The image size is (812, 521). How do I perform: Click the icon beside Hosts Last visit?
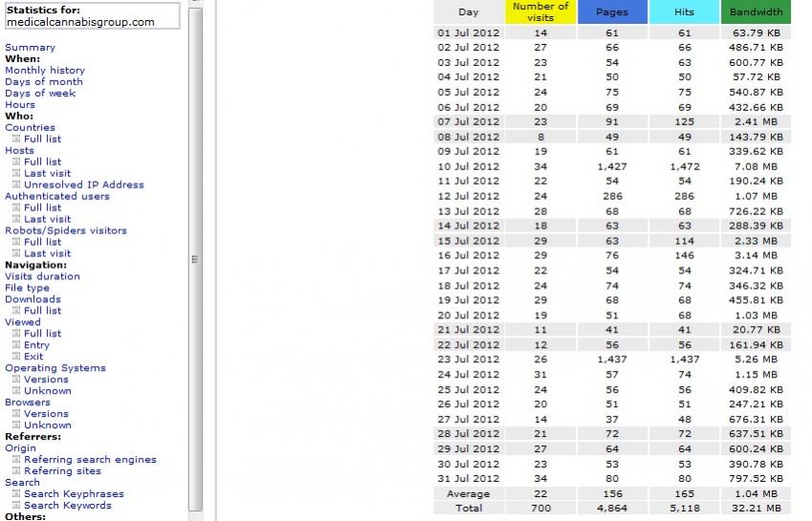(16, 173)
